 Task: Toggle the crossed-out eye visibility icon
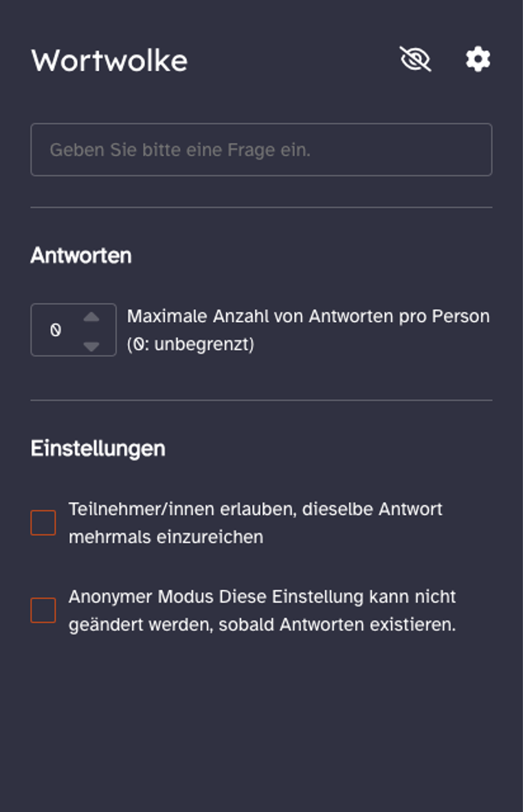click(415, 60)
